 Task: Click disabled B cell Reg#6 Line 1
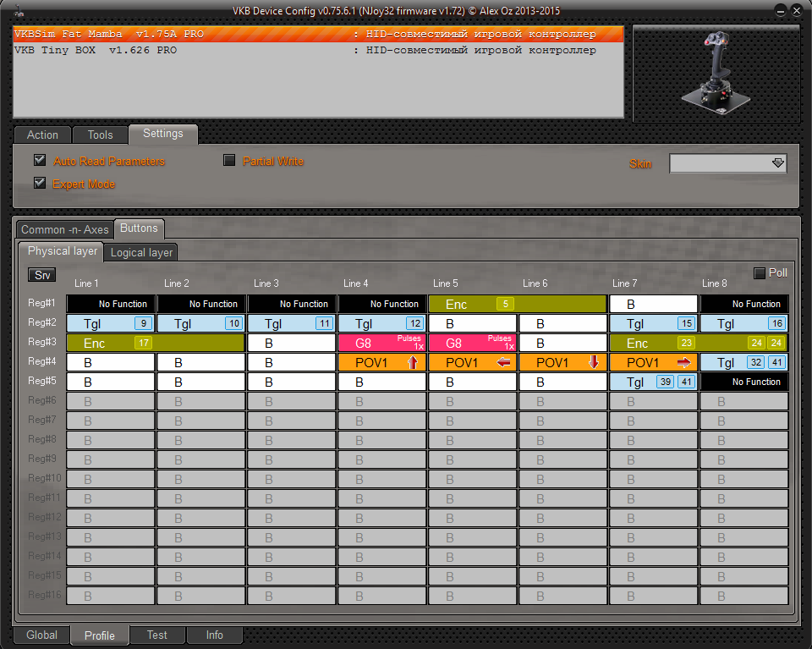pyautogui.click(x=110, y=401)
